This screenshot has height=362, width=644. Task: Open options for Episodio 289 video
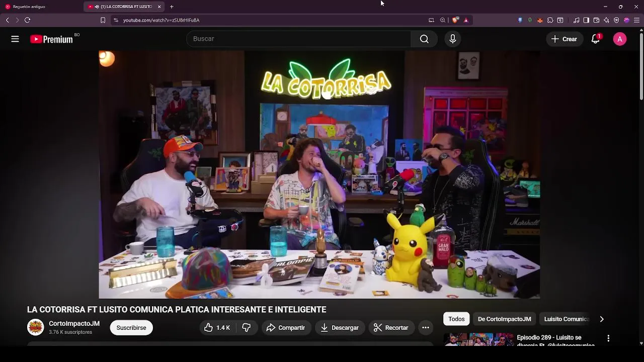pyautogui.click(x=608, y=338)
